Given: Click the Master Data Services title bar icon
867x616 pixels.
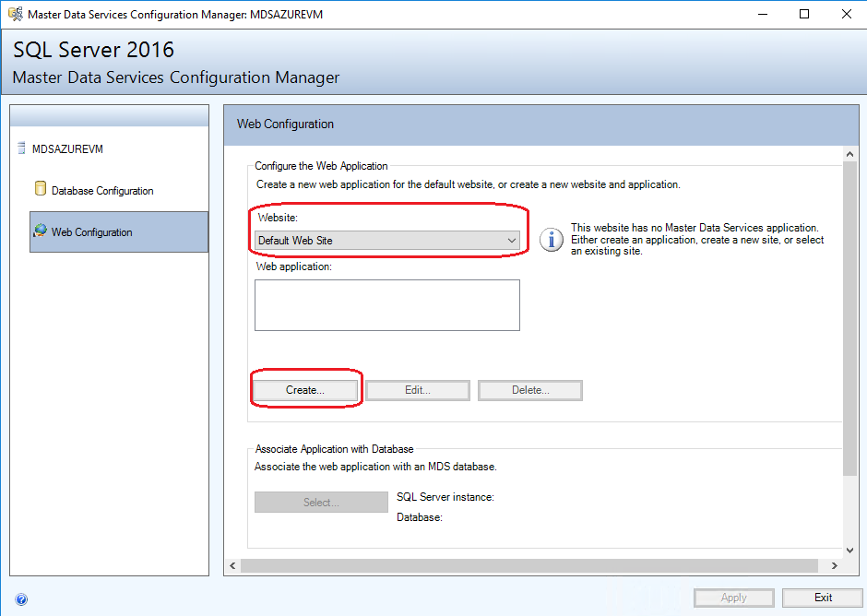Looking at the screenshot, I should (15, 13).
